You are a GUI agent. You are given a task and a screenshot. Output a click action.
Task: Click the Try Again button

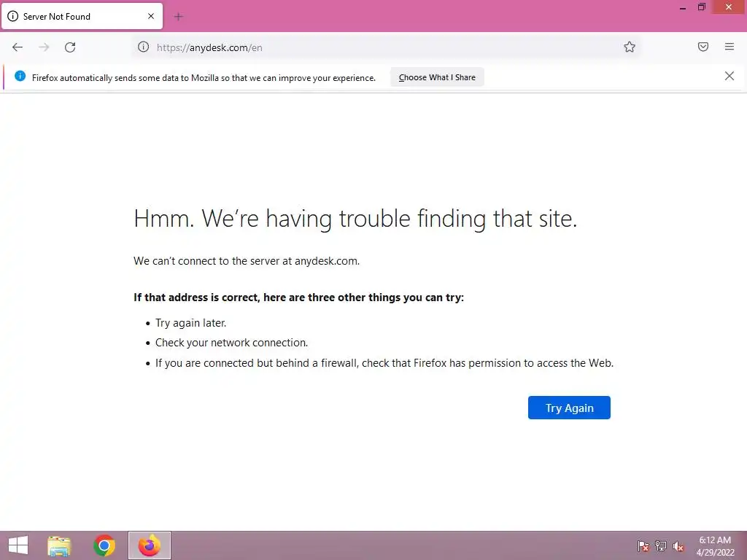[x=569, y=408]
